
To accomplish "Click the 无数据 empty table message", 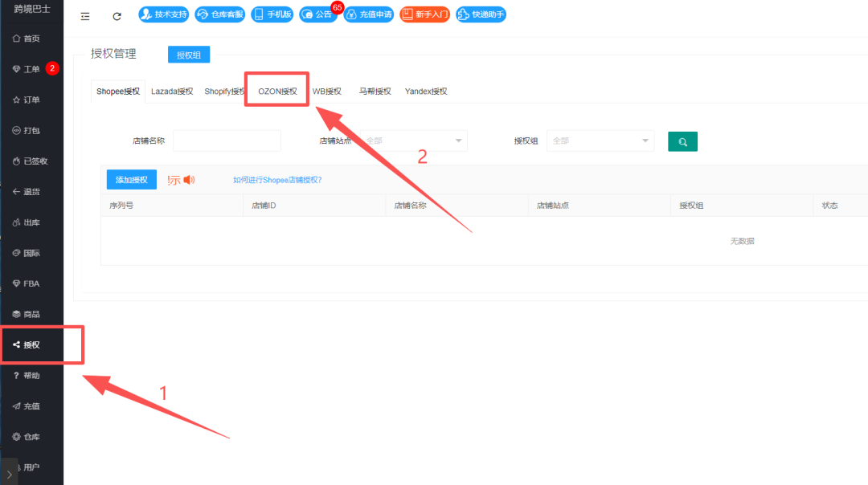I will click(x=743, y=241).
